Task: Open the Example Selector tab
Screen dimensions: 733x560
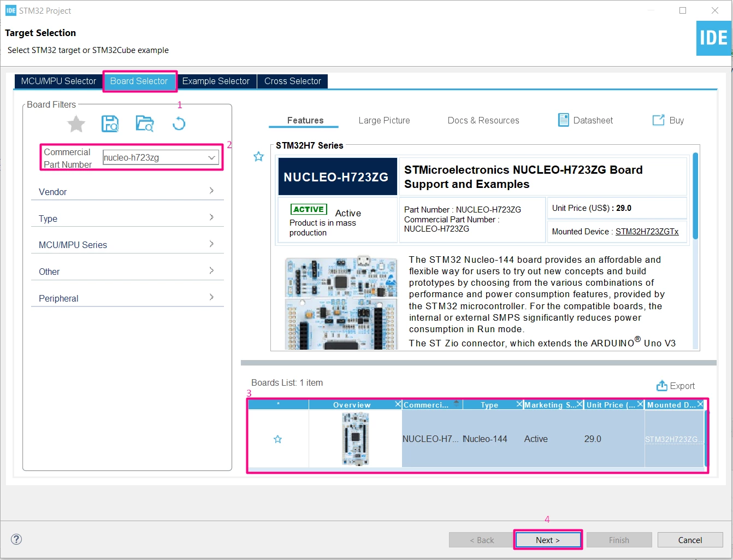Action: point(216,81)
